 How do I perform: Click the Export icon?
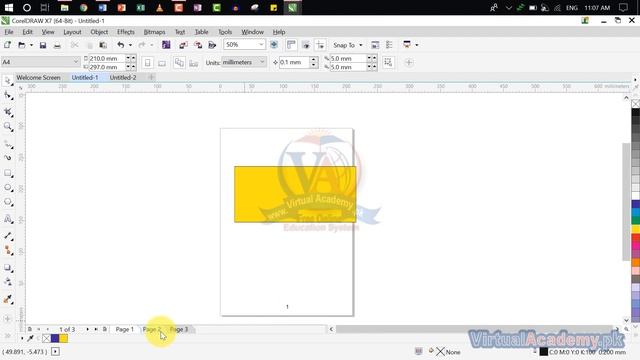[198, 45]
